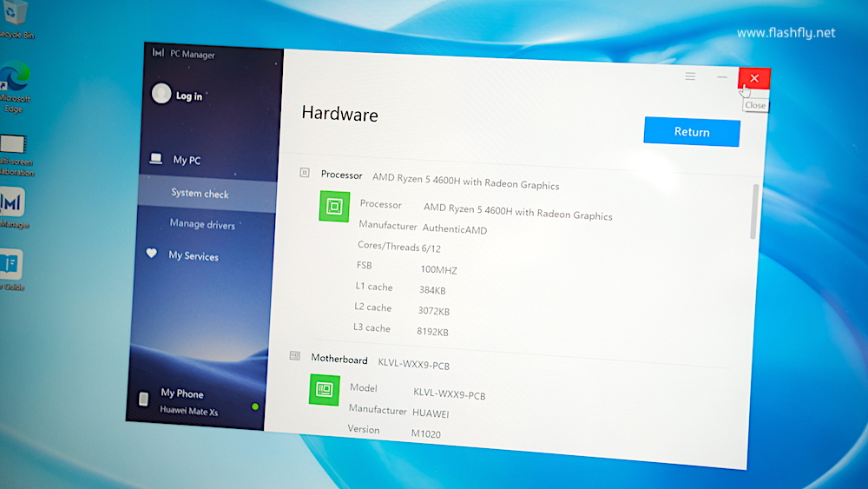The height and width of the screenshot is (489, 868).
Task: Click the green motherboard icon
Action: tap(325, 390)
